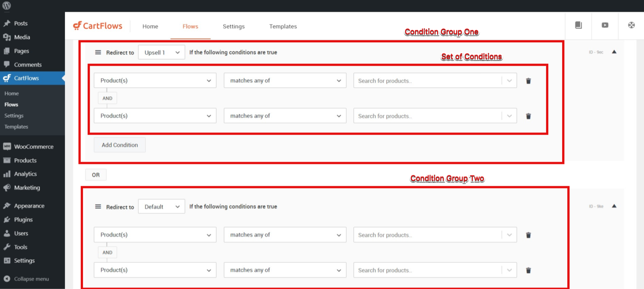Click the CartFlows logo in header

98,26
